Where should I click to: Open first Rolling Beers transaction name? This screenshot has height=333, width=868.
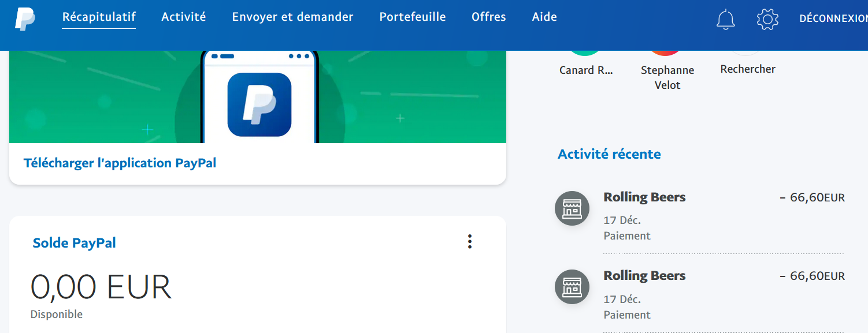click(x=644, y=197)
